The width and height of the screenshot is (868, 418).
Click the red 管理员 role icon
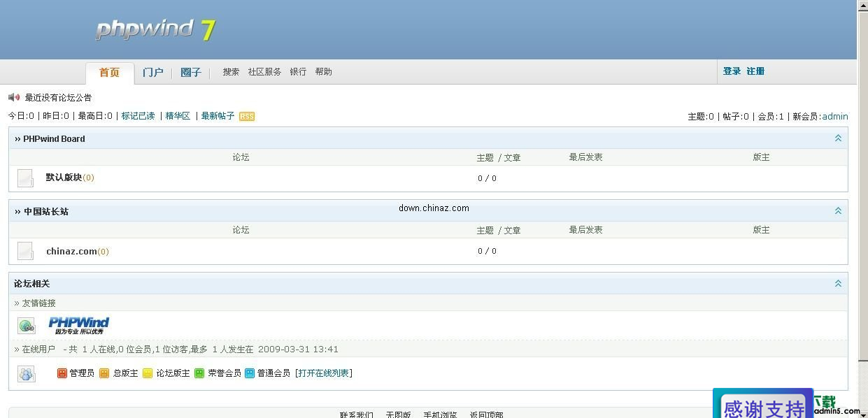pos(62,373)
